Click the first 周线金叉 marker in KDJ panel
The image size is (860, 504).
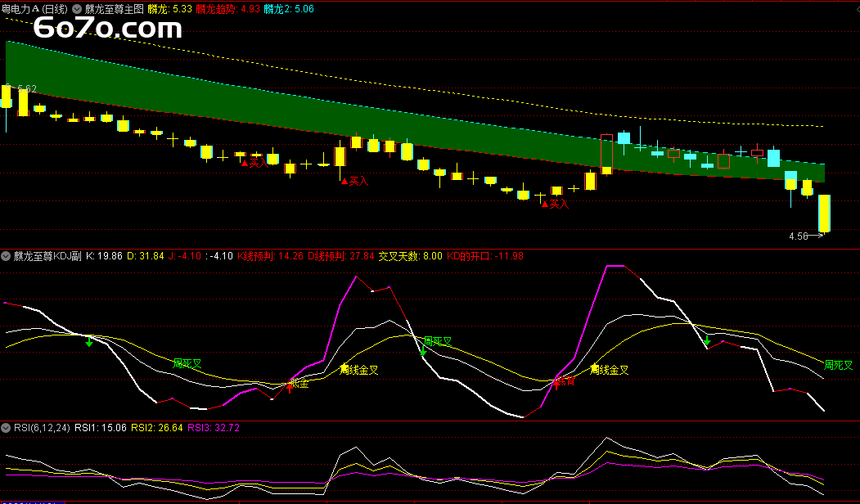[358, 370]
